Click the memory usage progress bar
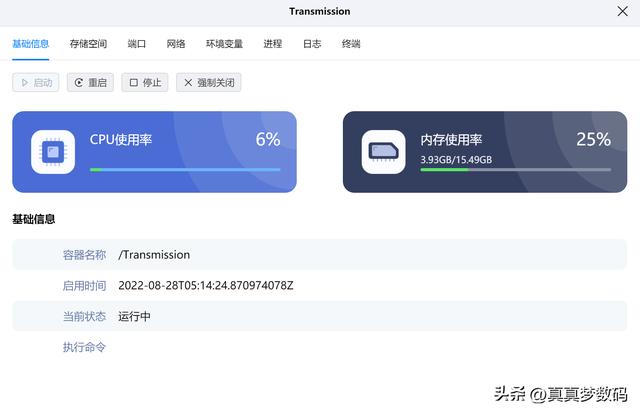Screen dimensions: 640x414 516,169
